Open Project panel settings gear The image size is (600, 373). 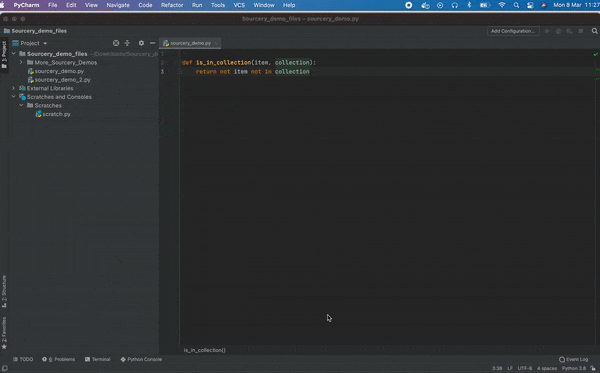click(x=141, y=43)
